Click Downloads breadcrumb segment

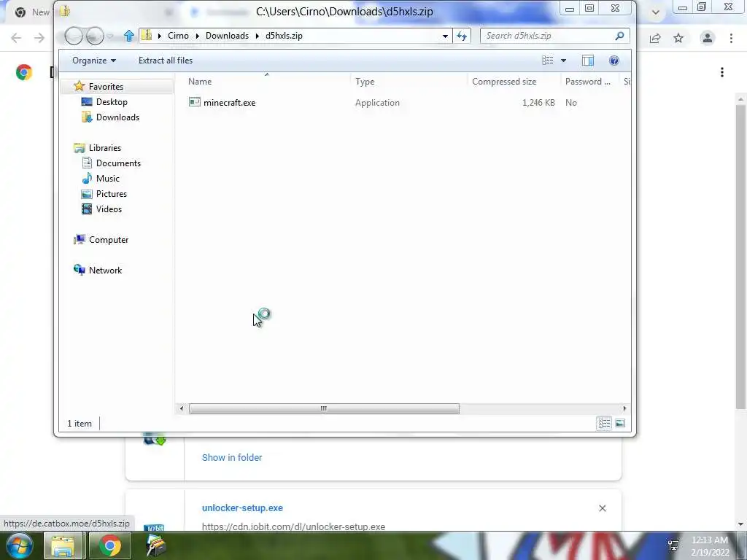227,36
